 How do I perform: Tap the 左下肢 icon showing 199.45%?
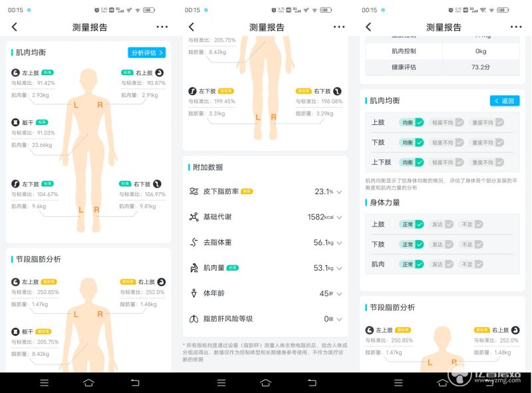(192, 91)
